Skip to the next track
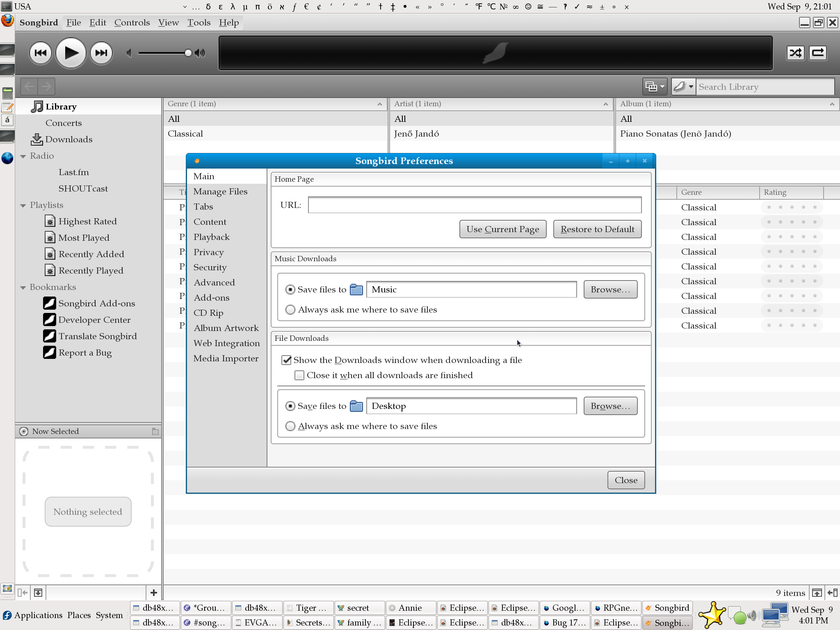Image resolution: width=840 pixels, height=630 pixels. (x=101, y=53)
